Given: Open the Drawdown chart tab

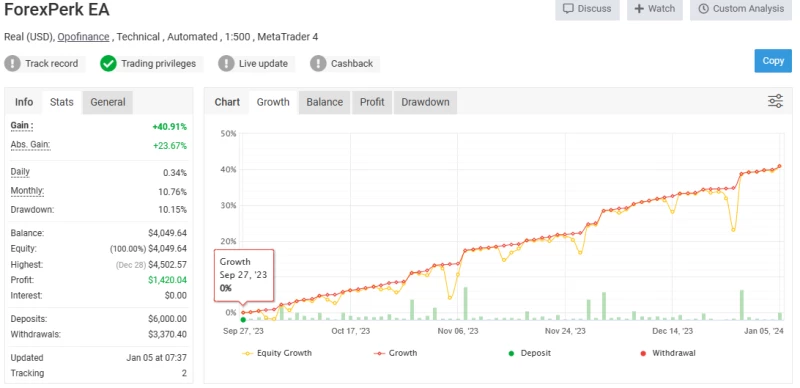Looking at the screenshot, I should 425,102.
